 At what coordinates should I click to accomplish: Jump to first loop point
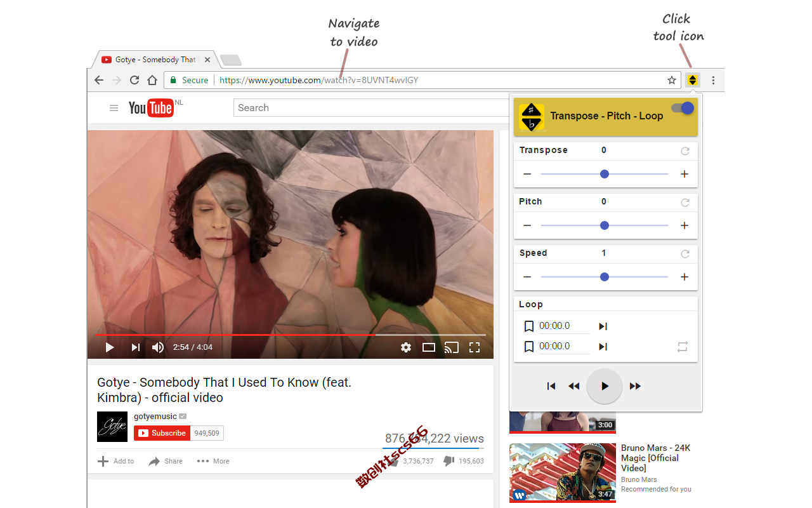point(603,326)
